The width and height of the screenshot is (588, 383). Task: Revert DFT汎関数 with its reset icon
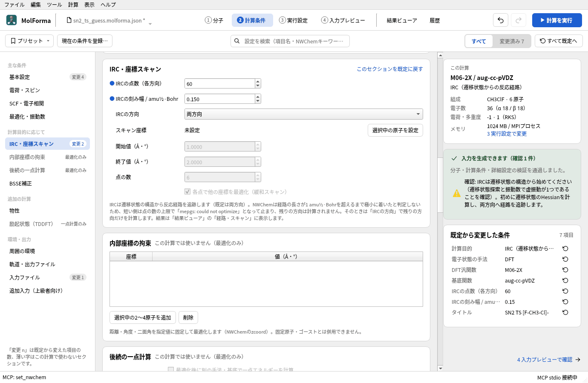(x=565, y=270)
